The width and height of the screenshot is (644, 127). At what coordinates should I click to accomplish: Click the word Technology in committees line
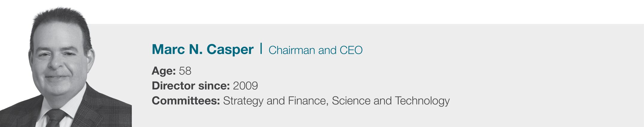(422, 101)
